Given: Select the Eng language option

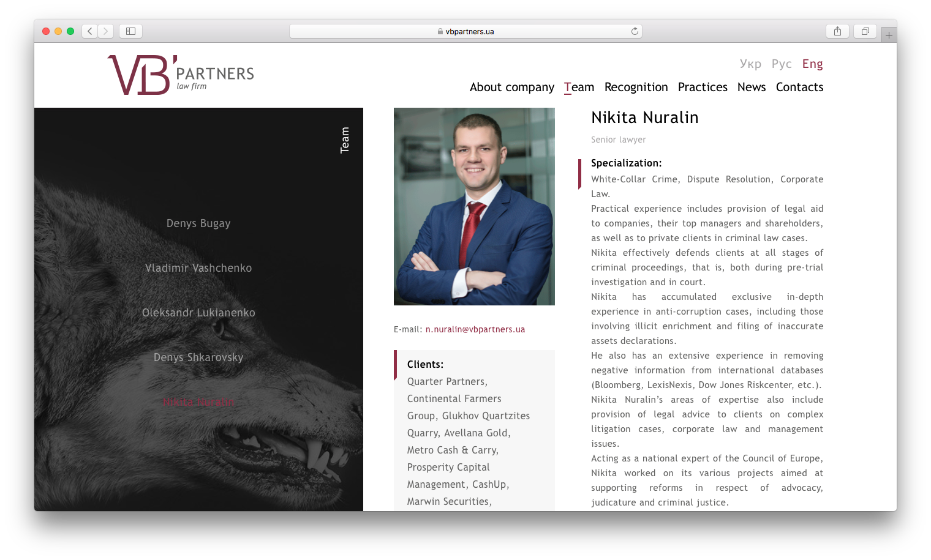Looking at the screenshot, I should tap(812, 64).
